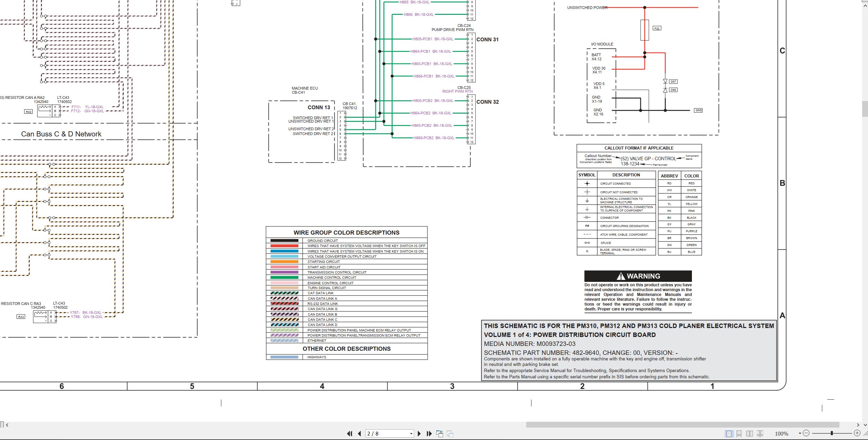This screenshot has height=440, width=868.
Task: Switch to facing pages layout
Action: point(749,433)
